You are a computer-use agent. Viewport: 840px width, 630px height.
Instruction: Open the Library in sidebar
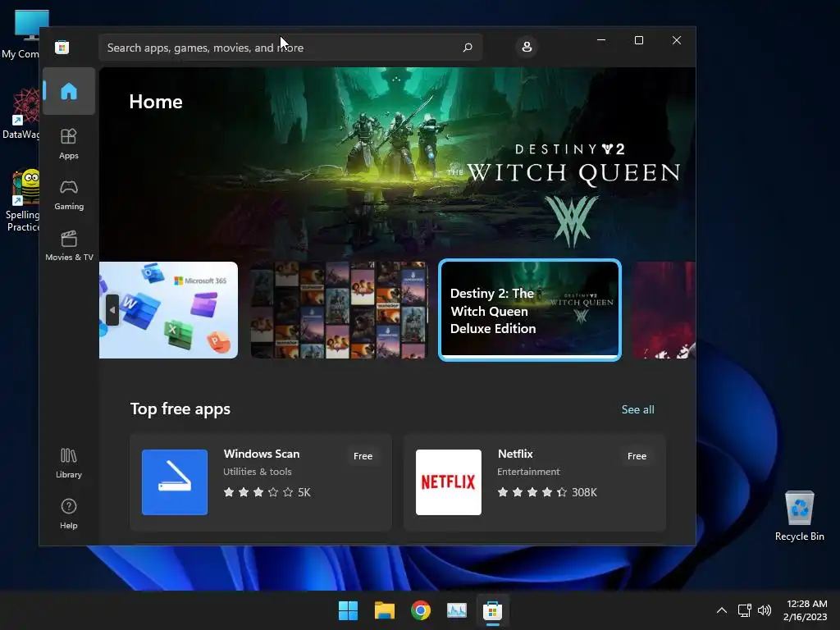pos(69,463)
